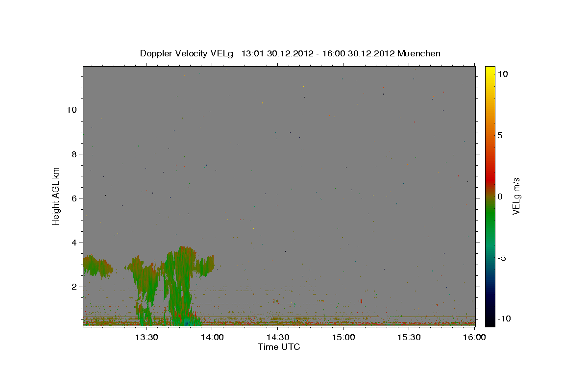
Task: Click the plot title 'Doppler Velocity VELg'
Action: [x=187, y=53]
